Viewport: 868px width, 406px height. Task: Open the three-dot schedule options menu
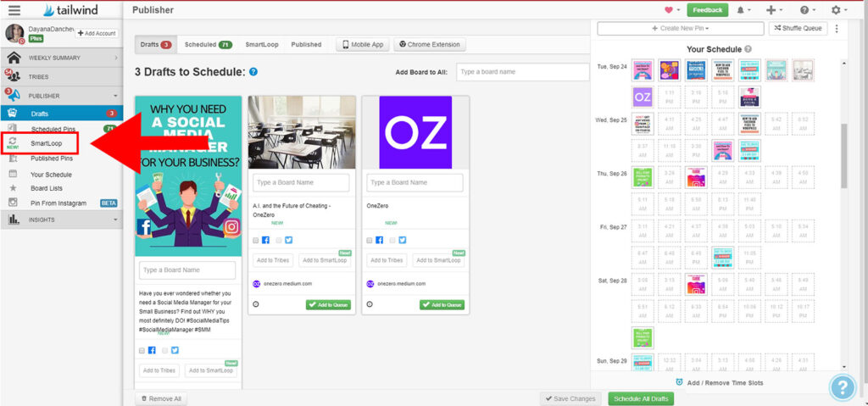(837, 28)
